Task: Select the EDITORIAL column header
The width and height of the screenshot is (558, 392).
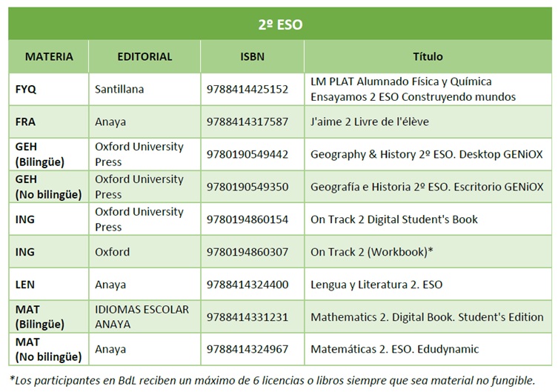Action: point(145,56)
